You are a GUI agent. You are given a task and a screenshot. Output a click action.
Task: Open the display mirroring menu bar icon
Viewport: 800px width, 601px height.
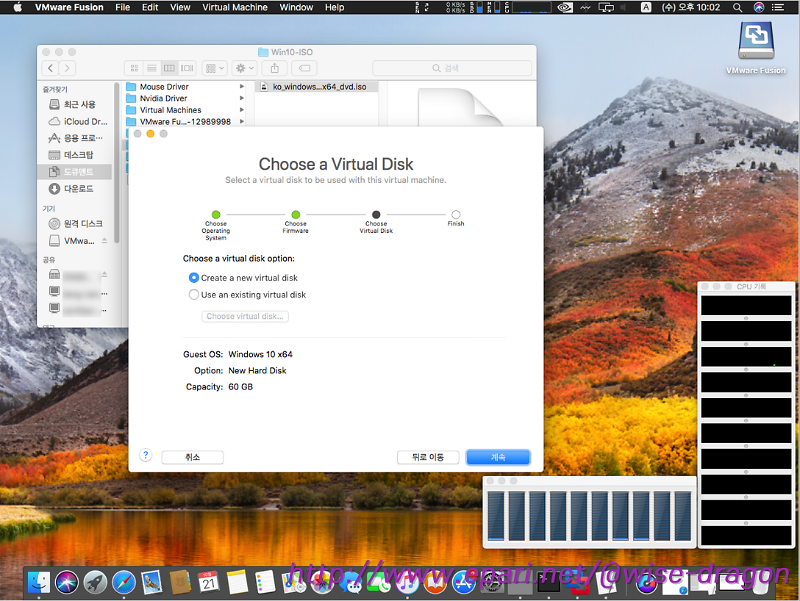point(606,7)
